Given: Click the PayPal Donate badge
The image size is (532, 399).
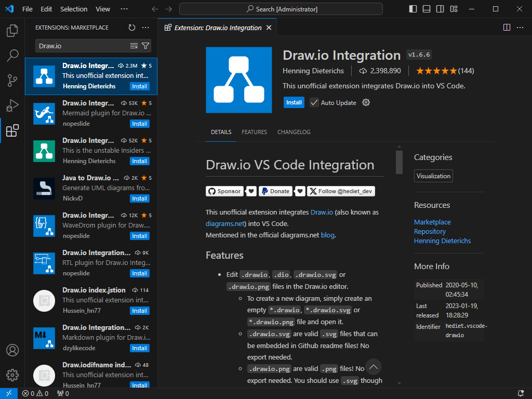Looking at the screenshot, I should tap(276, 191).
